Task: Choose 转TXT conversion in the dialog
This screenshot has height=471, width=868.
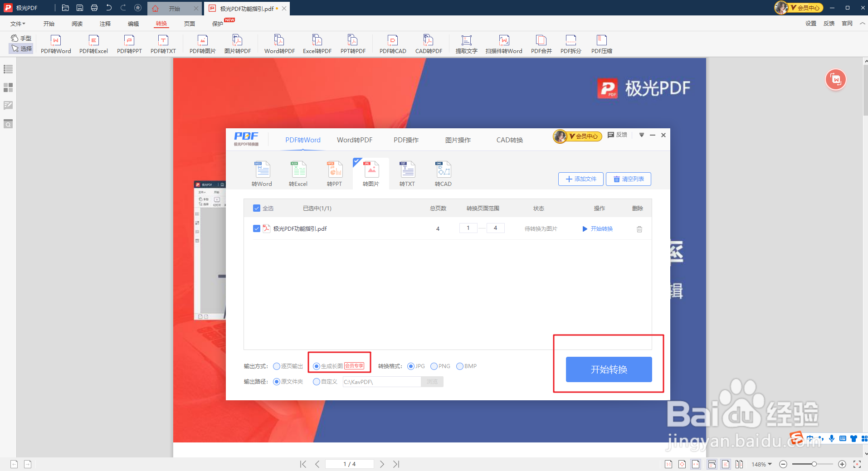Action: (407, 174)
